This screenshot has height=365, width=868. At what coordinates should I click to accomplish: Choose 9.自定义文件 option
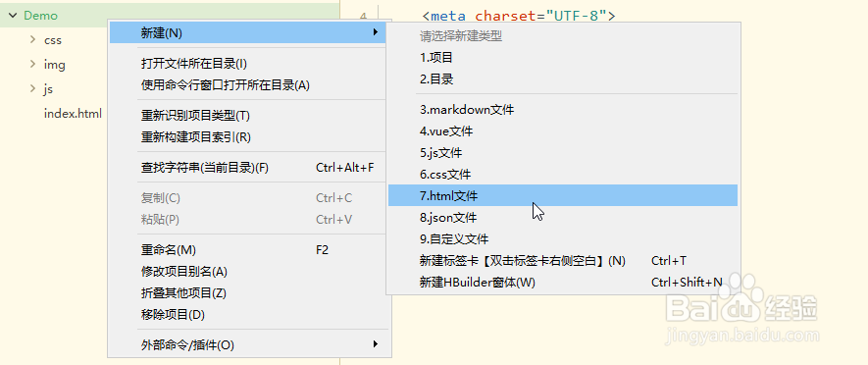563,239
